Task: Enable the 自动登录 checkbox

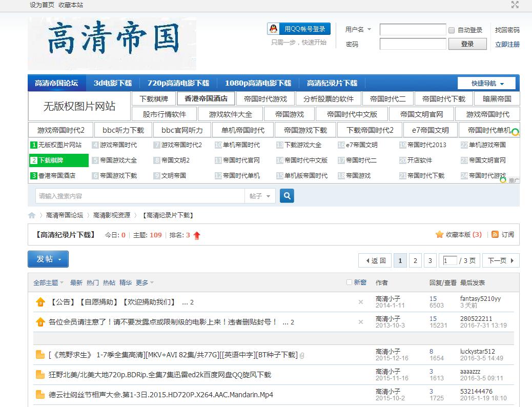Action: [451, 30]
